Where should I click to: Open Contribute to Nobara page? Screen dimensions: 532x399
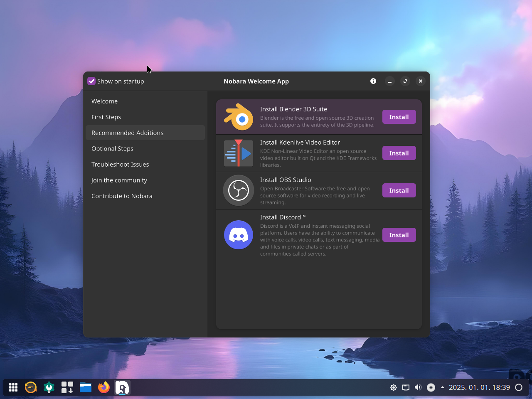(x=145, y=196)
